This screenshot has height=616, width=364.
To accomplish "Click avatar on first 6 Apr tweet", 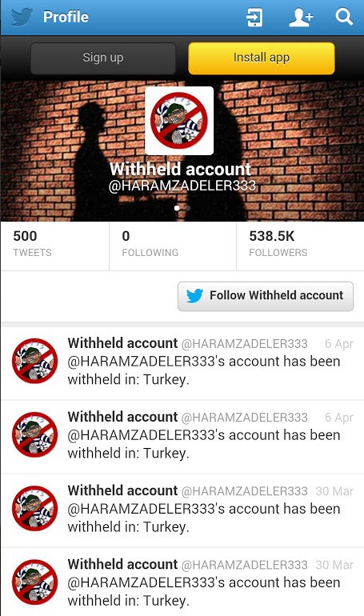I will click(34, 361).
